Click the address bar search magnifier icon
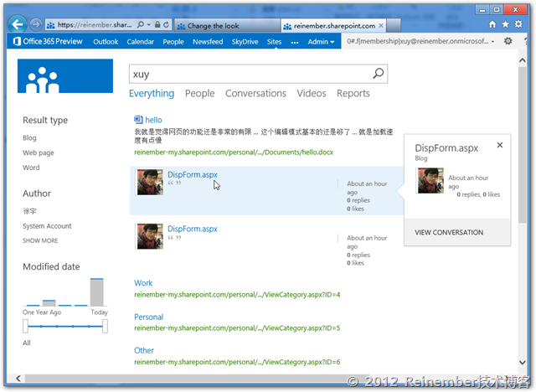This screenshot has height=392, width=536. click(140, 24)
